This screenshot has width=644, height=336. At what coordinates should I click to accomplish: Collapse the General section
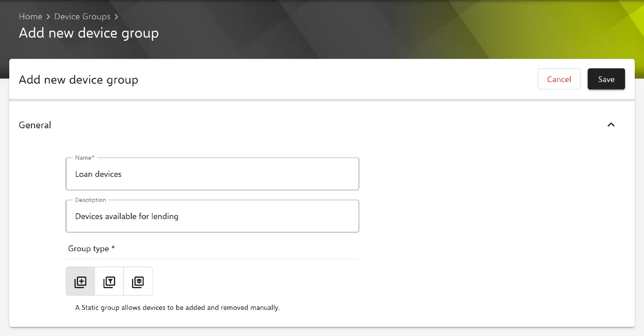coord(611,125)
